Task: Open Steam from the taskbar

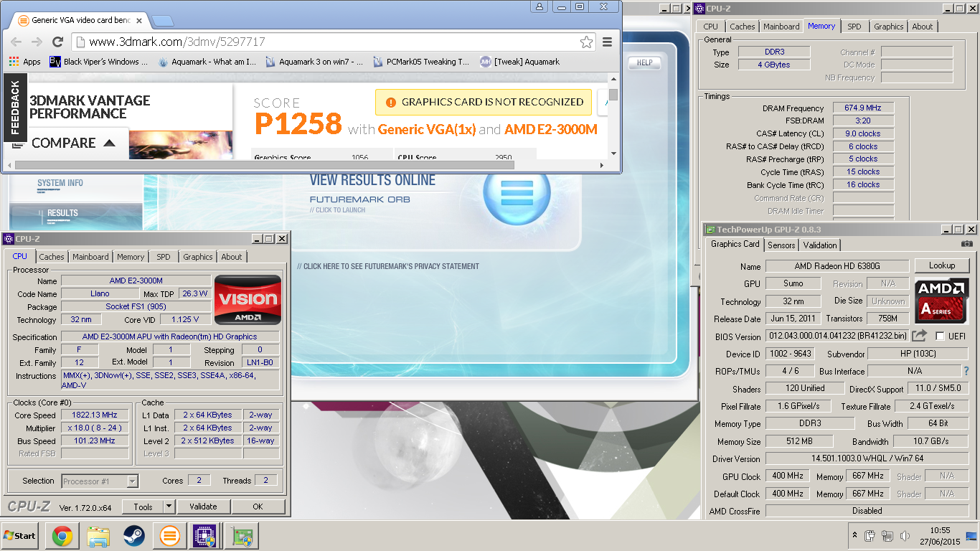Action: 133,536
